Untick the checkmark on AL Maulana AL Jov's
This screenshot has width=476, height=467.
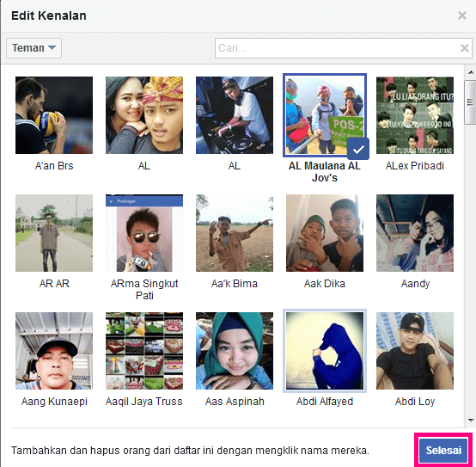358,149
